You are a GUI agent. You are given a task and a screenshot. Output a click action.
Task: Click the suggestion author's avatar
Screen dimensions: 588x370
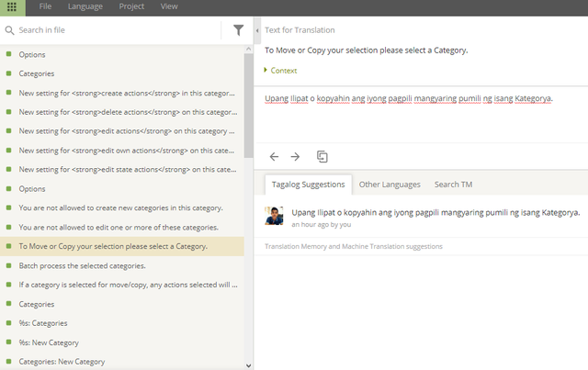[275, 216]
